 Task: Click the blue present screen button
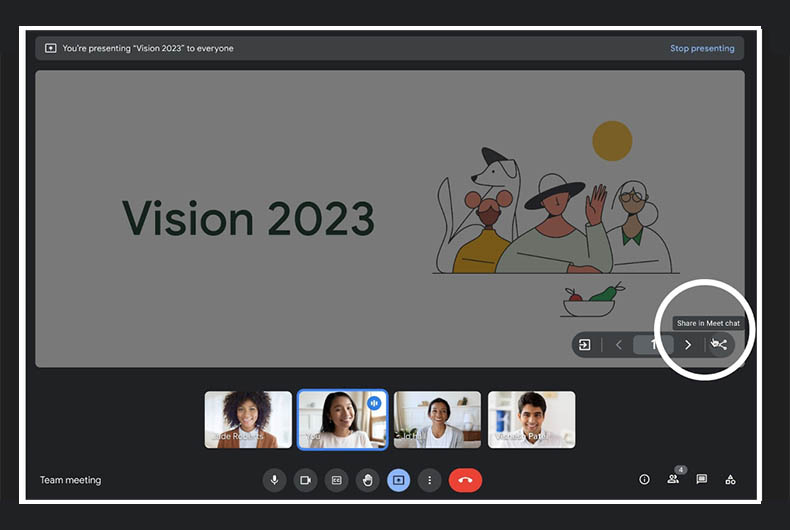tap(398, 480)
